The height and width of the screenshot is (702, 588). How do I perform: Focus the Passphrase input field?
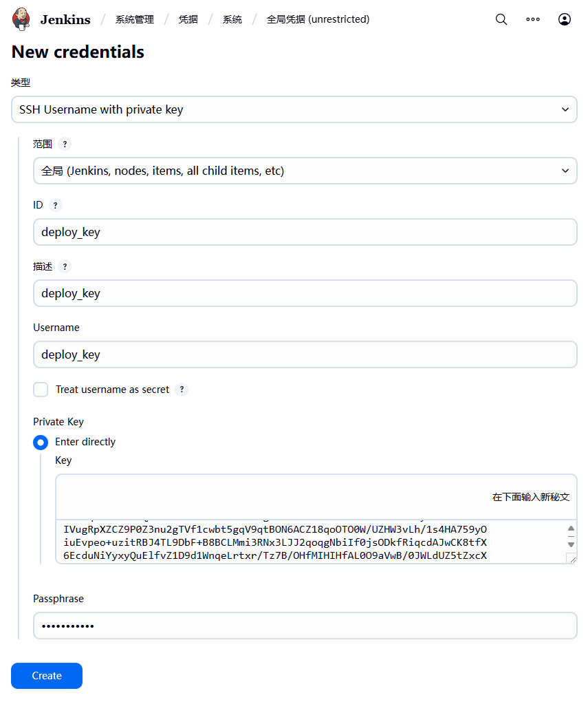pyautogui.click(x=305, y=626)
